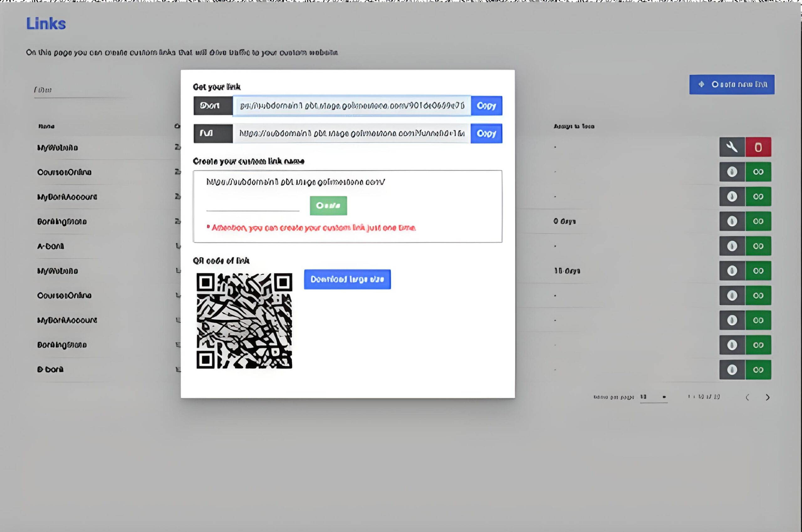
Task: Click the green link icon in the sixth row
Action: click(758, 271)
